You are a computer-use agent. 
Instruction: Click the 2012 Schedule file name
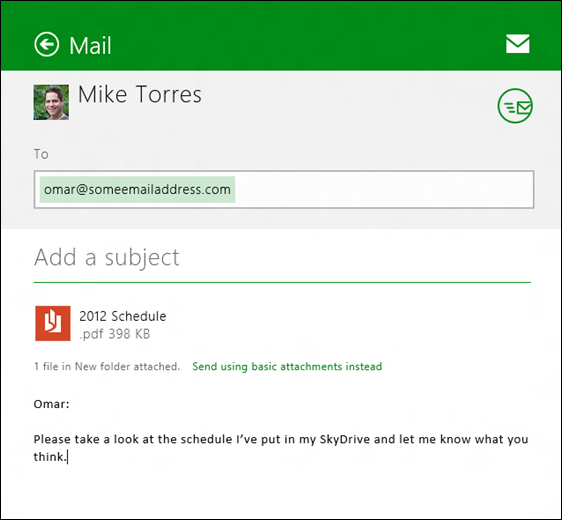pos(123,316)
